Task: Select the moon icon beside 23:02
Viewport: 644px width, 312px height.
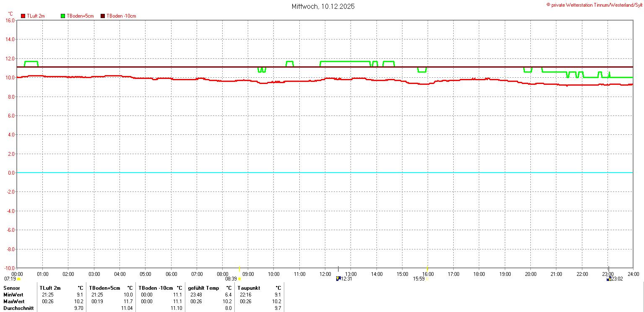Action: (608, 278)
